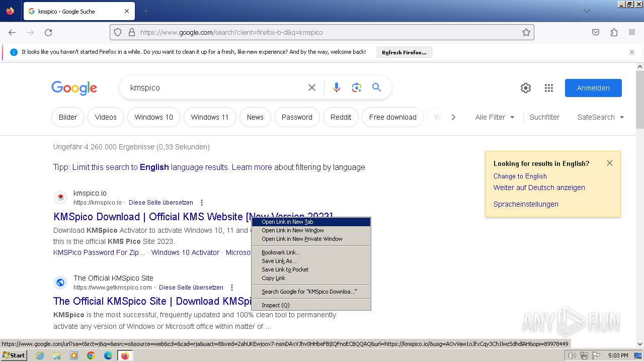The height and width of the screenshot is (362, 644).
Task: Choose Open Link in New Window
Action: point(311,230)
